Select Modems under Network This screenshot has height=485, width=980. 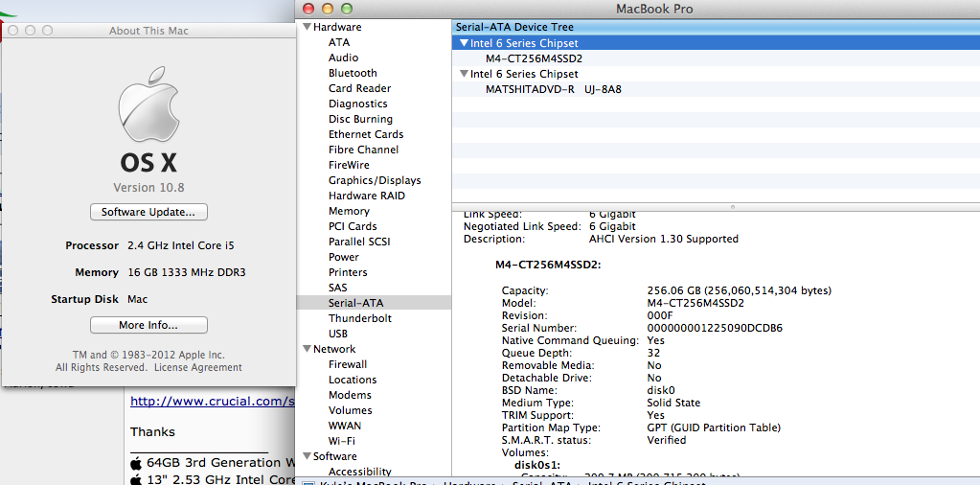(350, 395)
